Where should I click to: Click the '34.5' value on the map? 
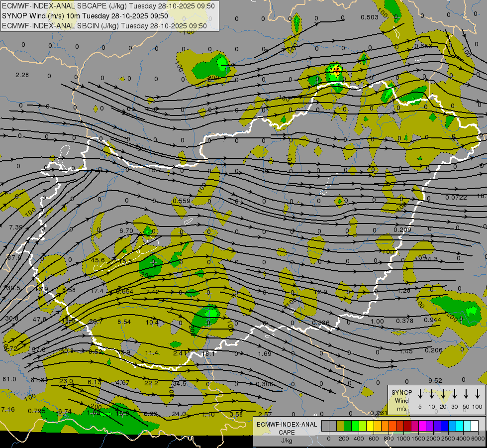180,383
